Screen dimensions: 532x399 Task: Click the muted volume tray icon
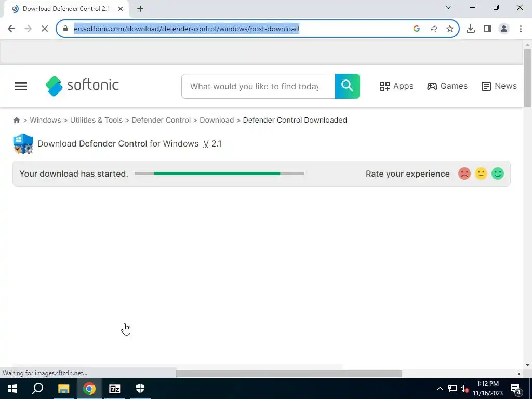pyautogui.click(x=465, y=389)
